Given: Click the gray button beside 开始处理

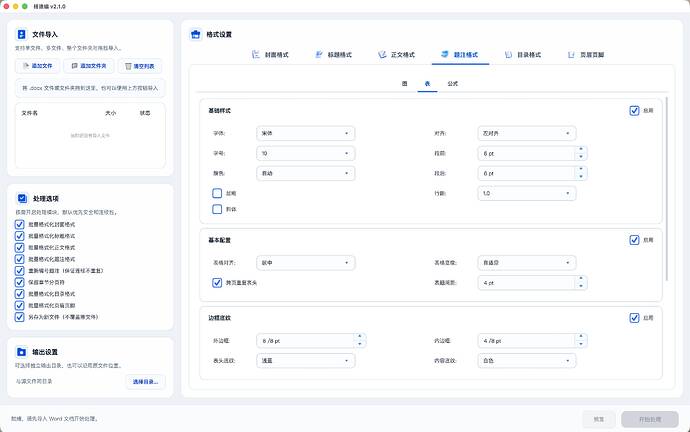Looking at the screenshot, I should click(x=598, y=419).
